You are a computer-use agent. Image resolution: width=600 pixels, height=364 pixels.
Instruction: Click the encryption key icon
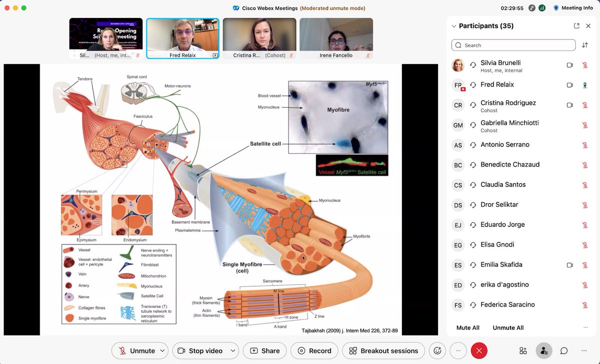(531, 8)
